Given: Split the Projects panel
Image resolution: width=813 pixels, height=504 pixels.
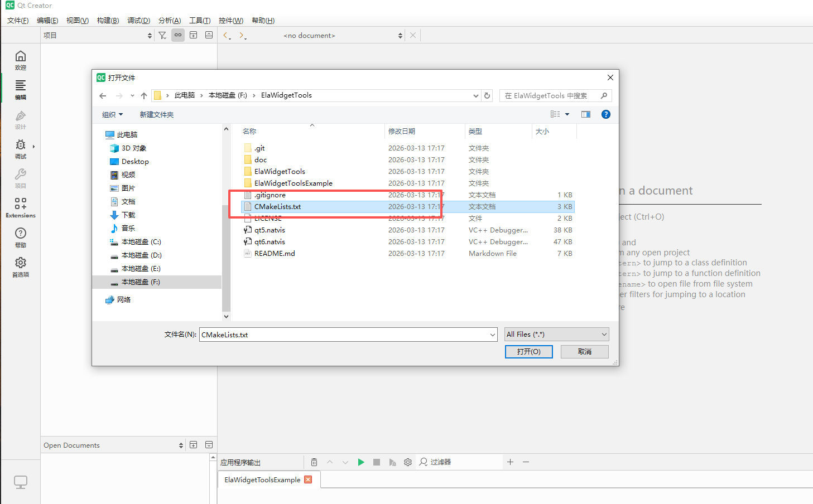Looking at the screenshot, I should [193, 35].
